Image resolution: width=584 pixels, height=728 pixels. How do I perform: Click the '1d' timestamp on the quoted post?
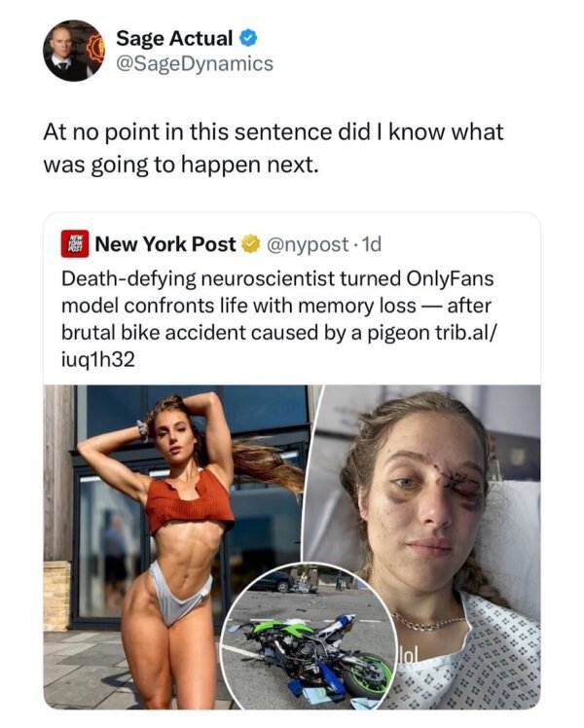tap(375, 244)
